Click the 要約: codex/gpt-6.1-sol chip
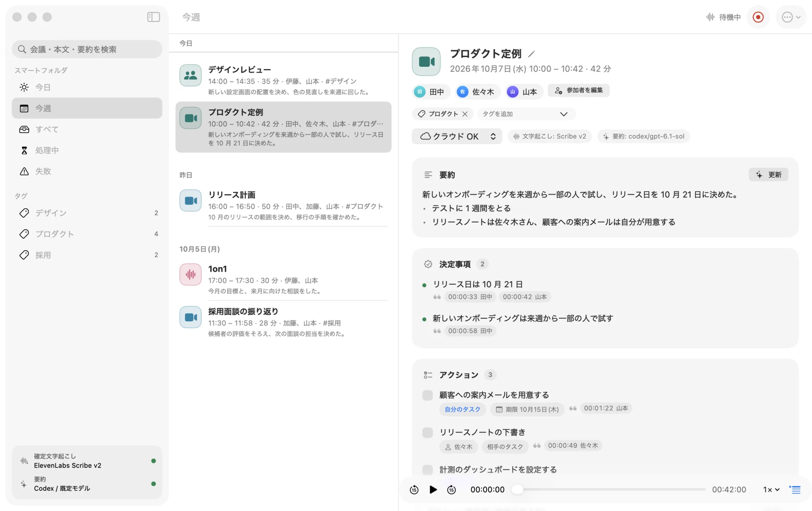The image size is (812, 511). click(644, 136)
